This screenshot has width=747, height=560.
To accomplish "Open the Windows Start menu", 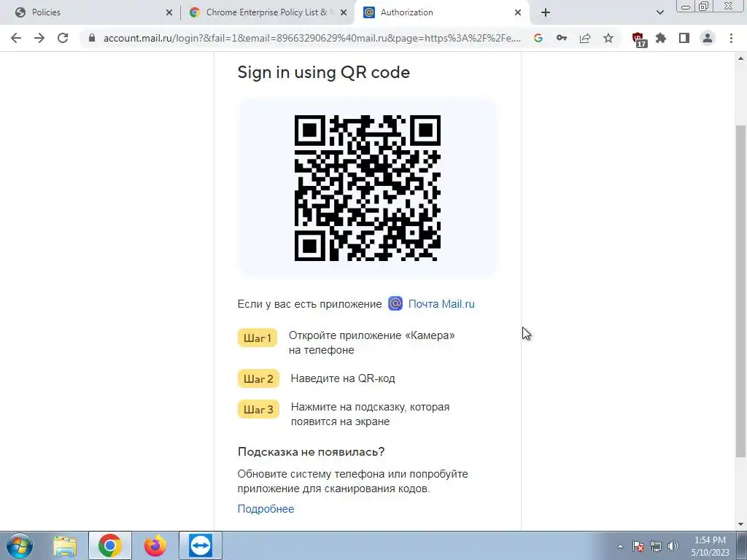I will (20, 545).
